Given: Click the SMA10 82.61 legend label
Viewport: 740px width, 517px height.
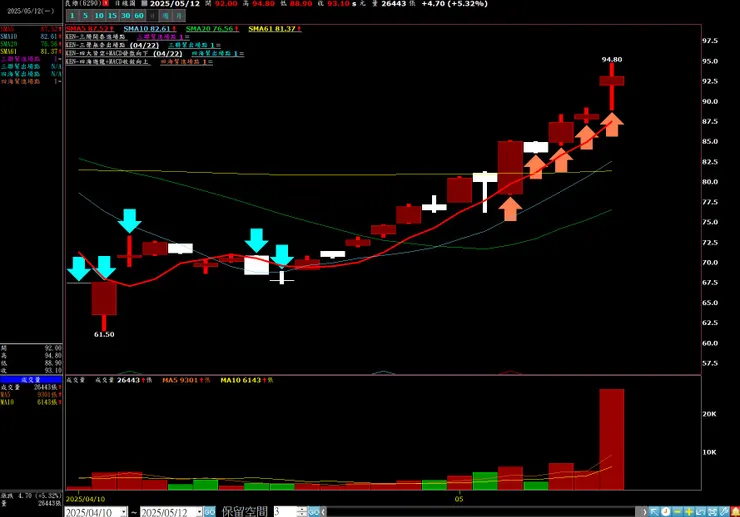Looking at the screenshot, I should [150, 29].
